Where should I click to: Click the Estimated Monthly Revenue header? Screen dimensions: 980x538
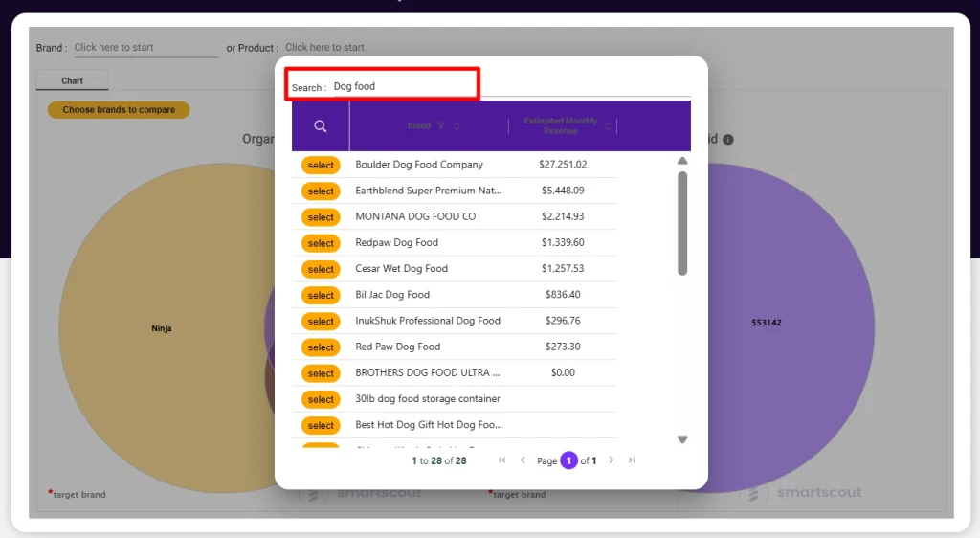(561, 125)
